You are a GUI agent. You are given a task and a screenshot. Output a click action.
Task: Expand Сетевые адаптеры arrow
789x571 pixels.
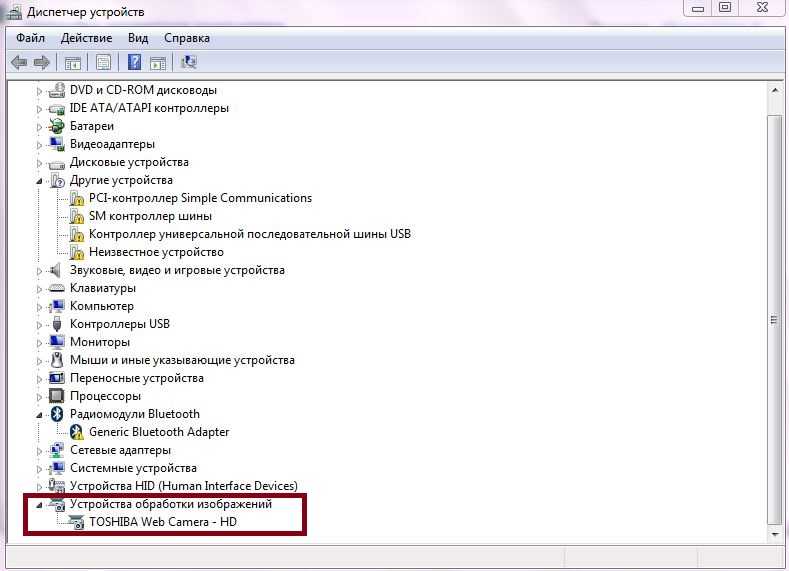click(x=39, y=451)
